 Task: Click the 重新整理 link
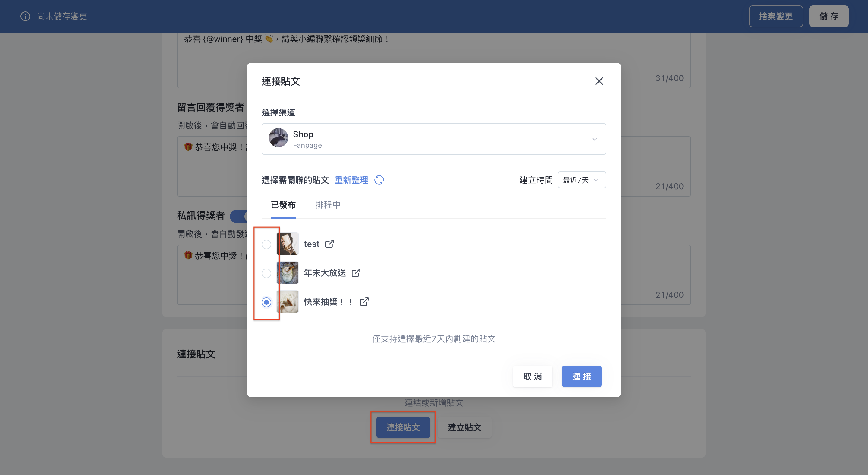pyautogui.click(x=351, y=180)
